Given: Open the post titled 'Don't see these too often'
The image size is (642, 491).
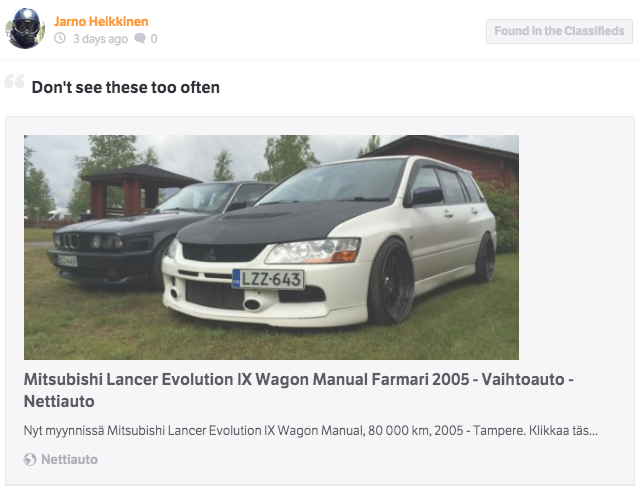Looking at the screenshot, I should 126,87.
